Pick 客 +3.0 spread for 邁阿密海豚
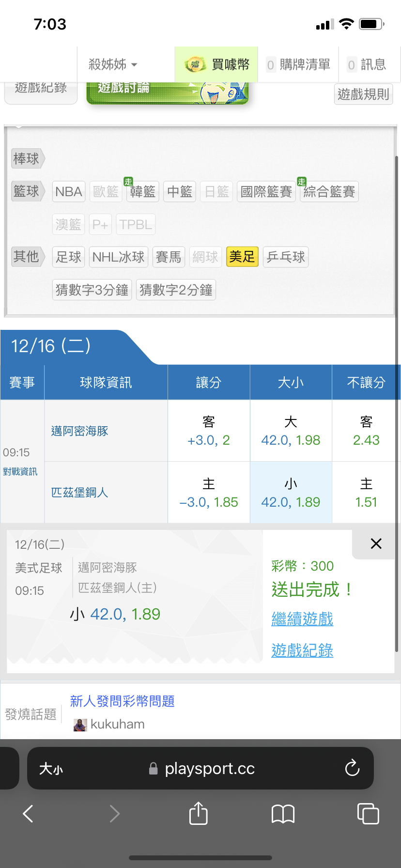The image size is (401, 868). 209,431
